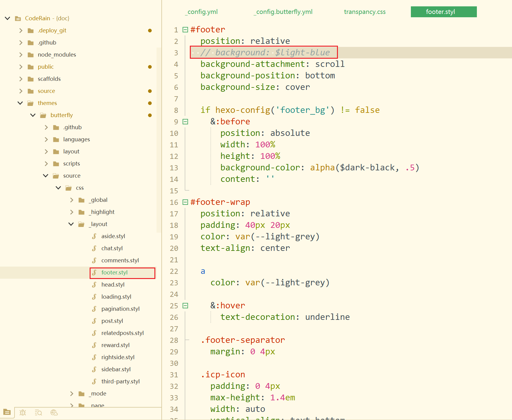
Task: Place cursor on commented background line 3
Action: coord(265,53)
